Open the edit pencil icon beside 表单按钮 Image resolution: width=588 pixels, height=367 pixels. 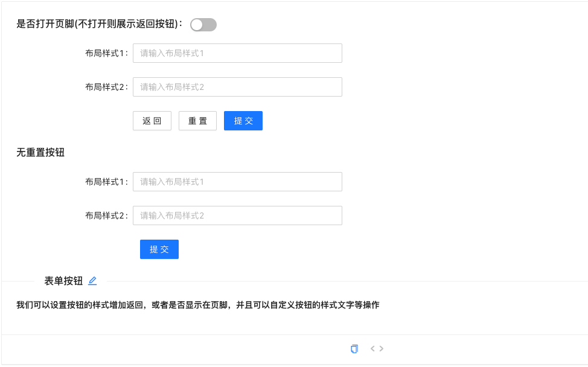92,281
